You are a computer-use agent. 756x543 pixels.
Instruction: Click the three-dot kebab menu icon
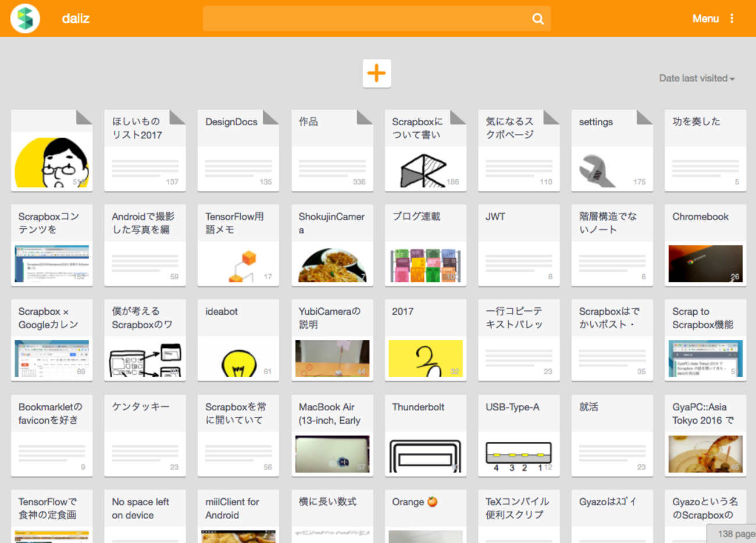[x=732, y=18]
